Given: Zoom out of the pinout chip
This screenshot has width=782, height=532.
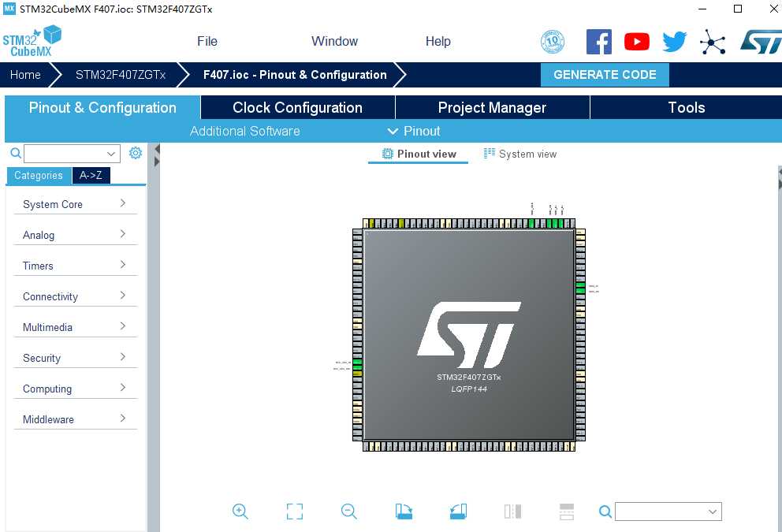Looking at the screenshot, I should click(348, 511).
